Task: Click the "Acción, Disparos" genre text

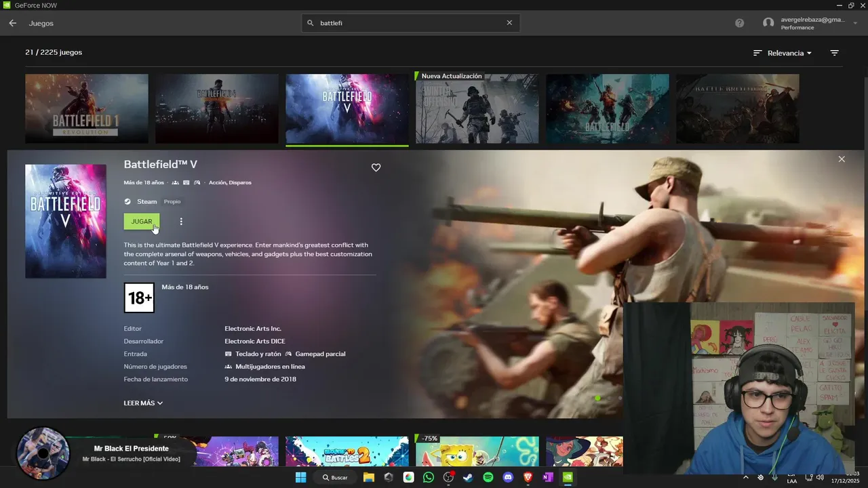Action: click(x=230, y=182)
